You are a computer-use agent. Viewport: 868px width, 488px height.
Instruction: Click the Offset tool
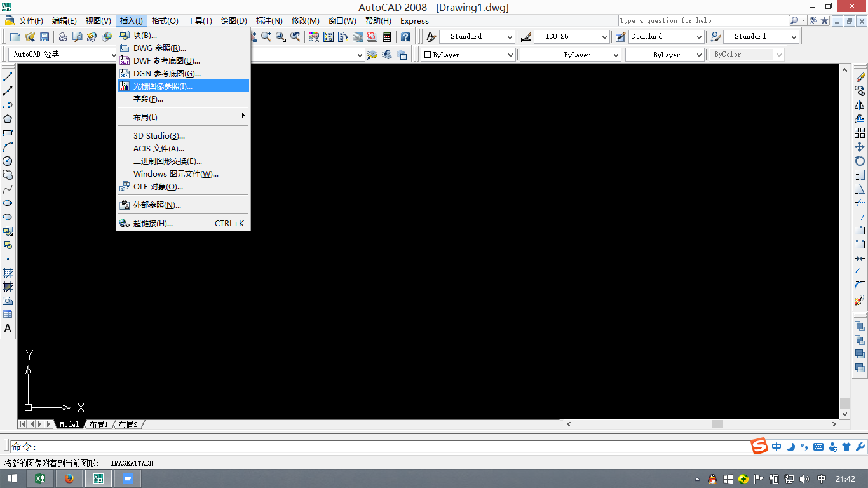860,119
